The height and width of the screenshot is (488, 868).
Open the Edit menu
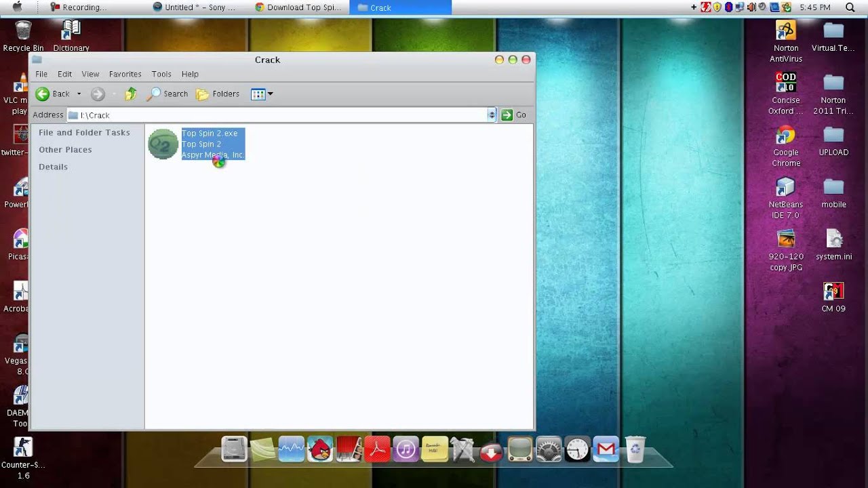pyautogui.click(x=64, y=74)
